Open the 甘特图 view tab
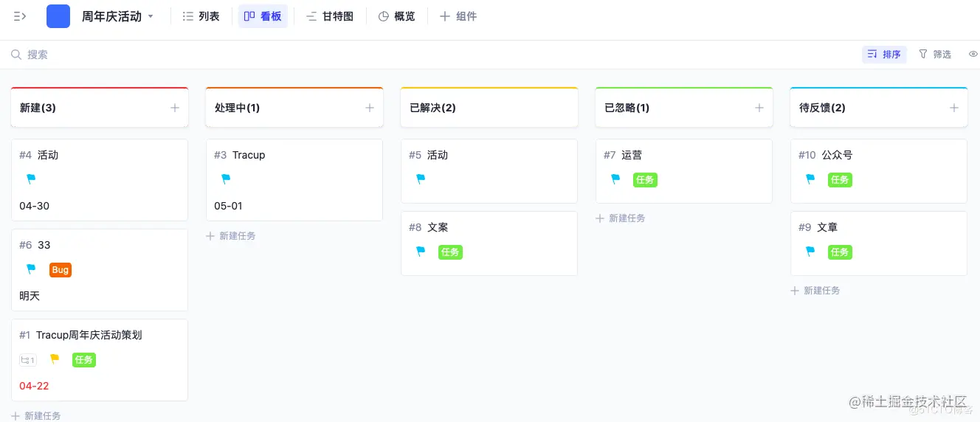The height and width of the screenshot is (422, 980). (x=330, y=16)
